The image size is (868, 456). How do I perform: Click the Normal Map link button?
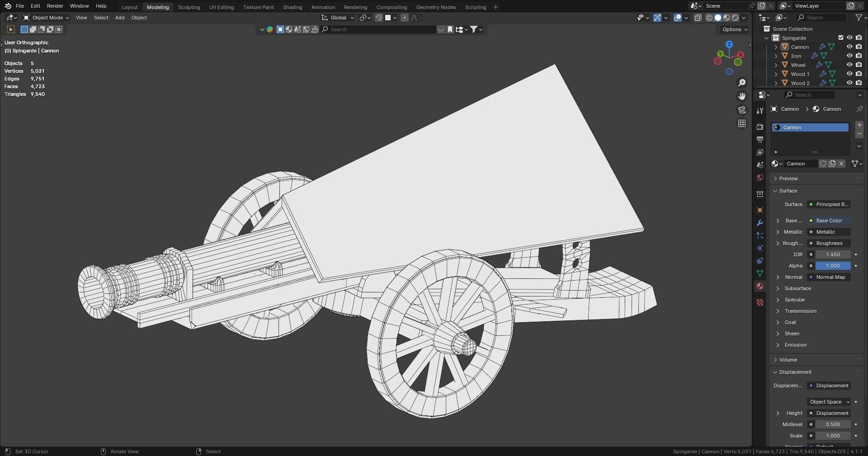pos(829,277)
